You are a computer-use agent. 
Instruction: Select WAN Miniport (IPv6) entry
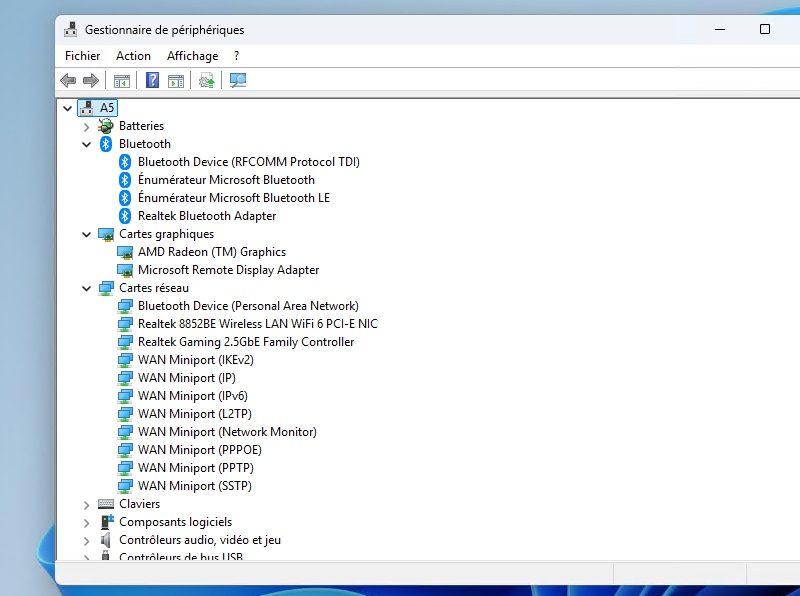(x=192, y=395)
